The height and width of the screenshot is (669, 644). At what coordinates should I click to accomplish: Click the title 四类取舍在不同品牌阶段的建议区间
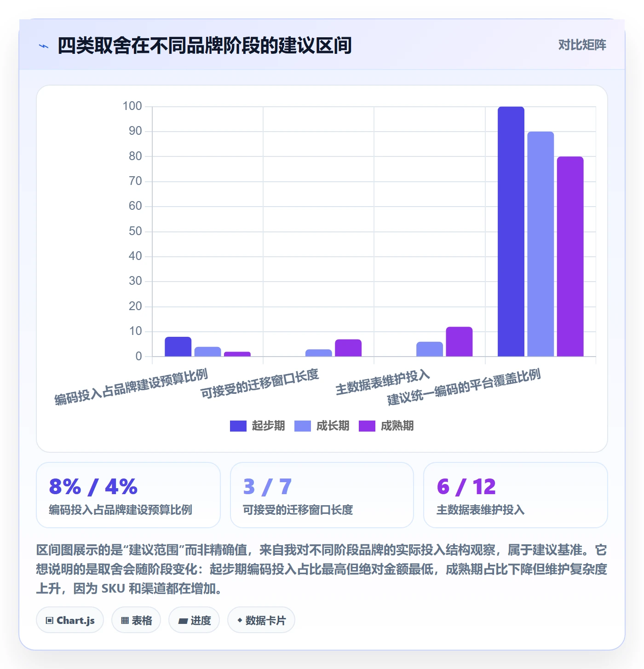205,46
